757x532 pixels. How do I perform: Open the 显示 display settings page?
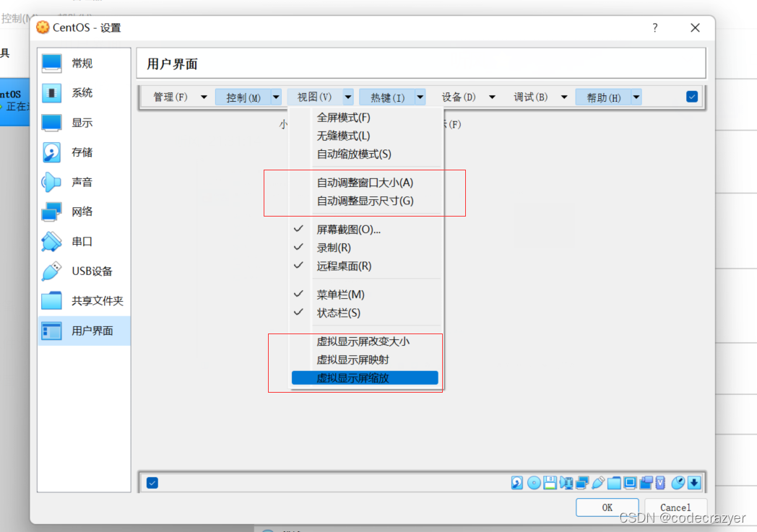tap(84, 123)
